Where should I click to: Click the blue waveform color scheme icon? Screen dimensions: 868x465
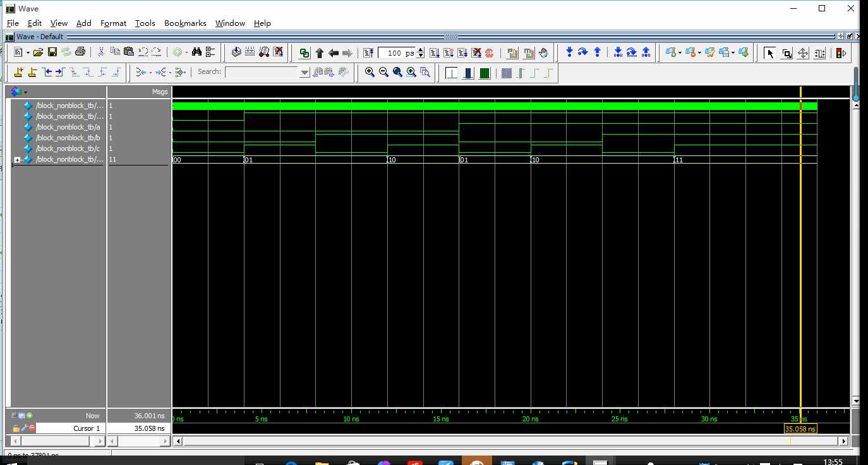pyautogui.click(x=468, y=73)
